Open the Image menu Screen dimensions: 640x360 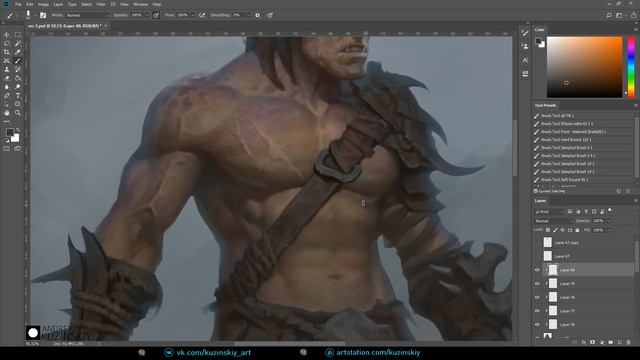(x=43, y=4)
